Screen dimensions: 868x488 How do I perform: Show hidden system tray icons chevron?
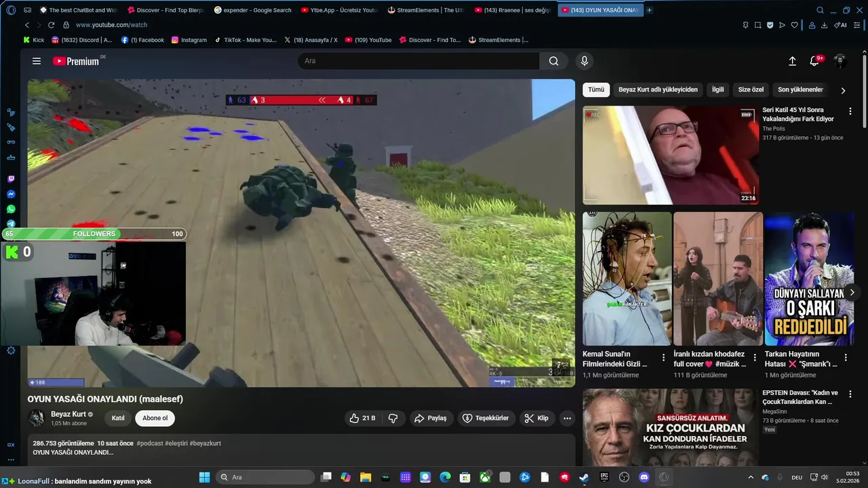[x=750, y=477]
